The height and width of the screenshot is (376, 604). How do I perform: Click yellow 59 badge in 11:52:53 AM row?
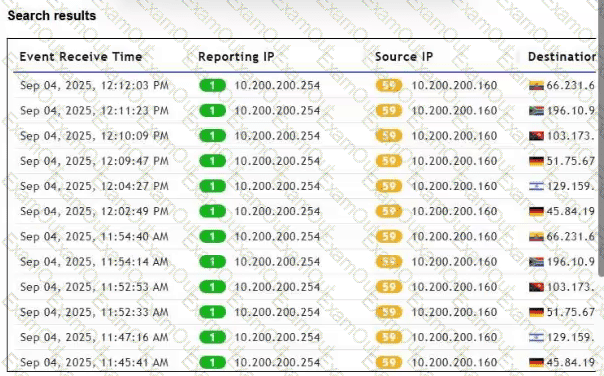coord(389,287)
